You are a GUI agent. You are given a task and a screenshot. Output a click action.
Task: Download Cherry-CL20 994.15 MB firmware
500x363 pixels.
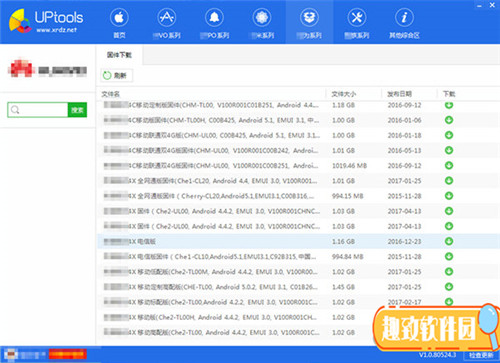click(449, 196)
